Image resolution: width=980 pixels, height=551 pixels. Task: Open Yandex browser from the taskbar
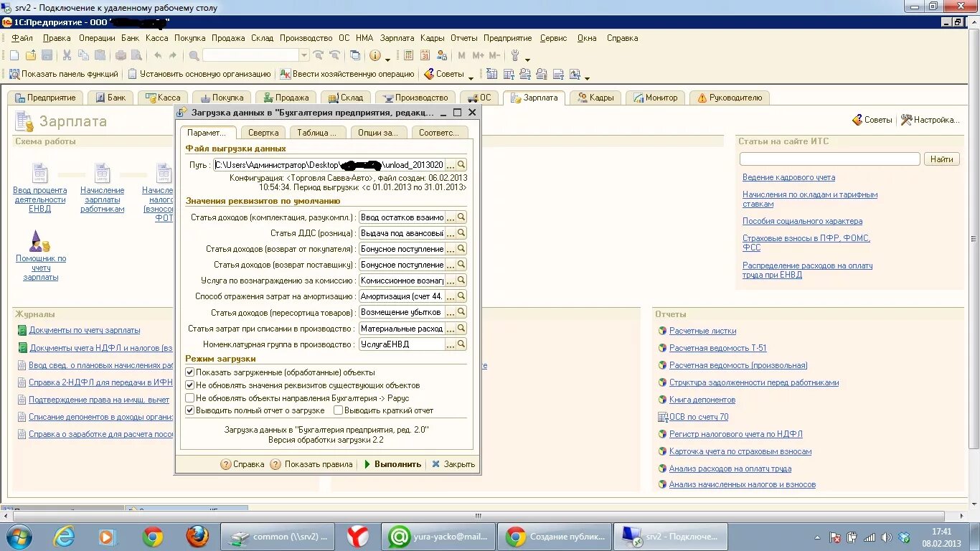coord(357,537)
